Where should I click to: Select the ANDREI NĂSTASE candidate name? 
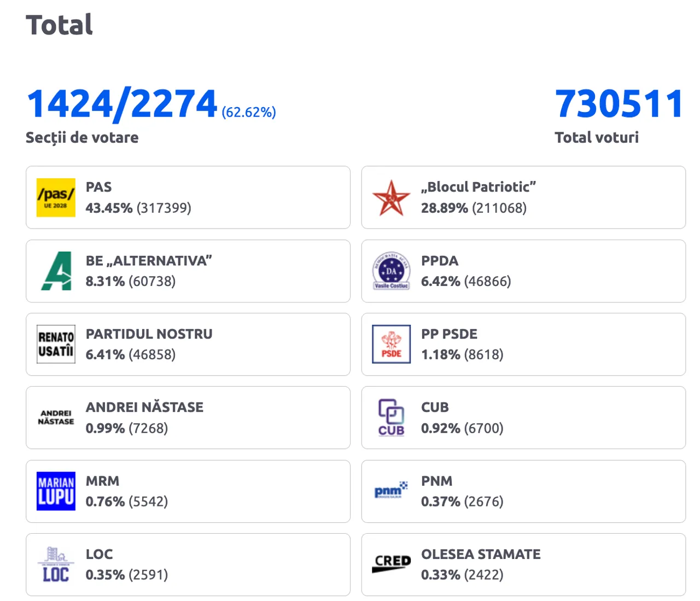[x=144, y=407]
